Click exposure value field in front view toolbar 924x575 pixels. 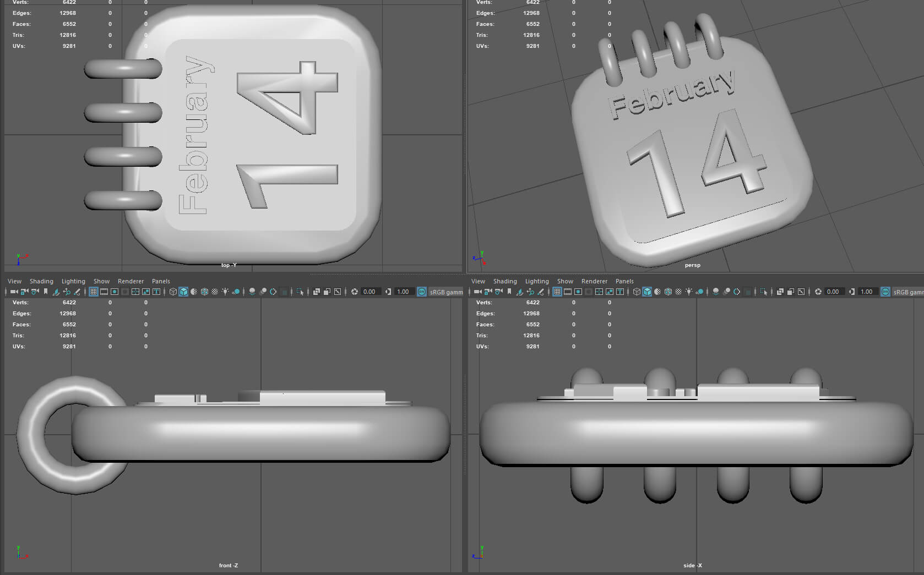pyautogui.click(x=369, y=292)
